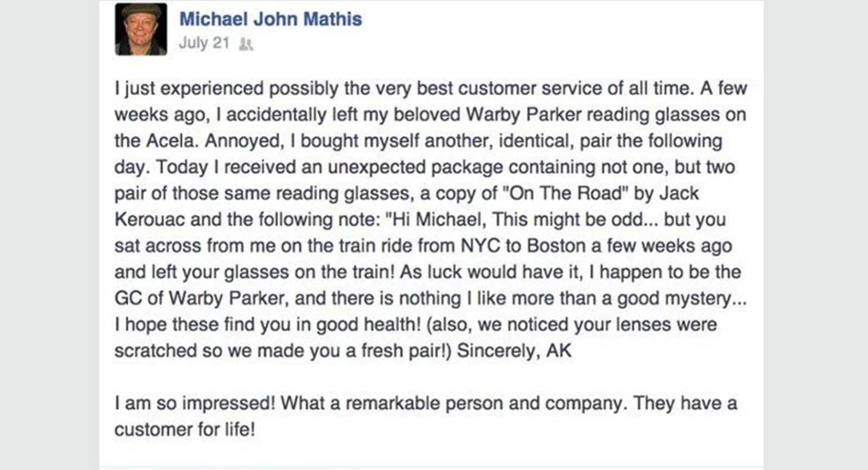Click the friends audience icon beside the date
The width and height of the screenshot is (868, 470).
coord(245,44)
